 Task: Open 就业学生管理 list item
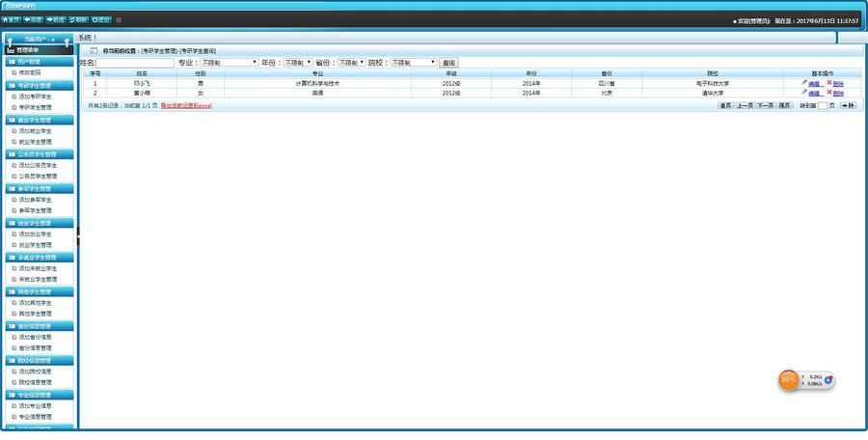pos(35,142)
